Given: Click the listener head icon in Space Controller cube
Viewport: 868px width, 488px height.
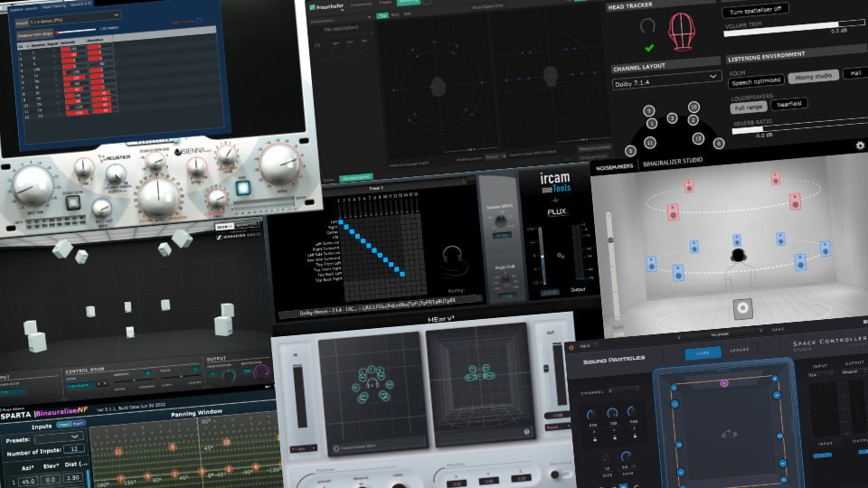Looking at the screenshot, I should pos(729,434).
